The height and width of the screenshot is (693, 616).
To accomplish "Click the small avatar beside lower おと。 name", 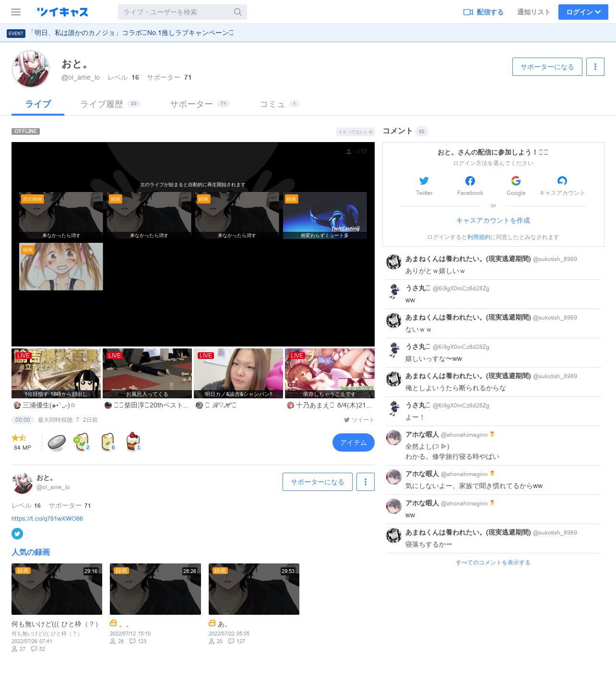I will [x=22, y=483].
